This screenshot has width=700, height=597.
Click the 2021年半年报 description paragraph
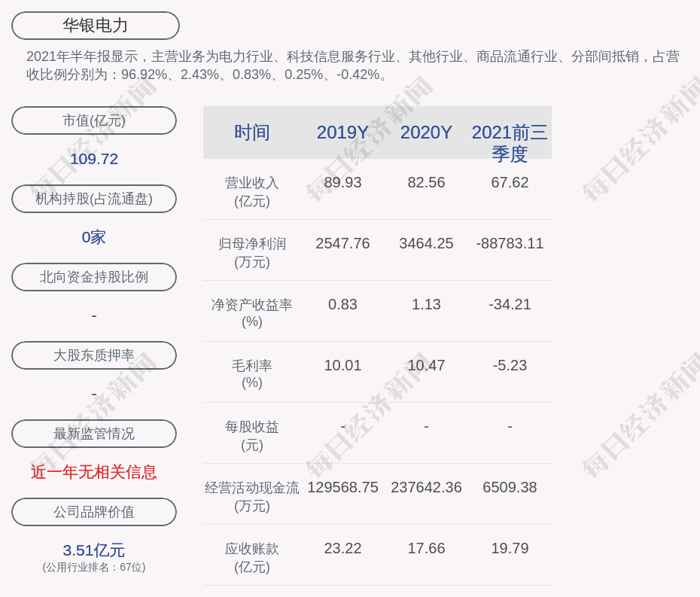(x=353, y=65)
